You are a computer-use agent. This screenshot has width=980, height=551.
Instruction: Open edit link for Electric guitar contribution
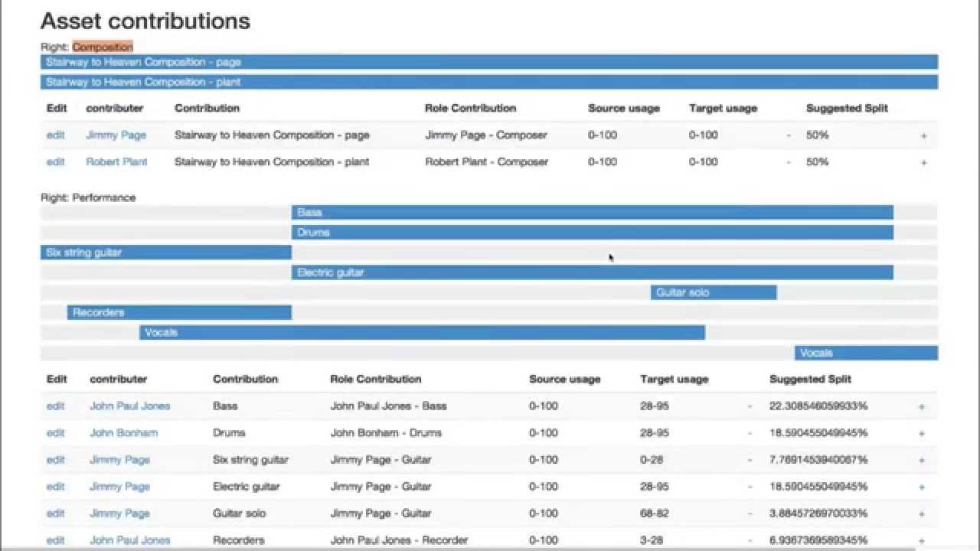(56, 486)
